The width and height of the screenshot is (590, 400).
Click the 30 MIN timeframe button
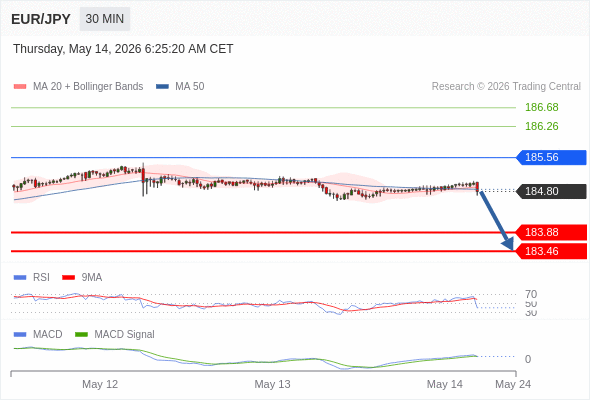coord(105,19)
